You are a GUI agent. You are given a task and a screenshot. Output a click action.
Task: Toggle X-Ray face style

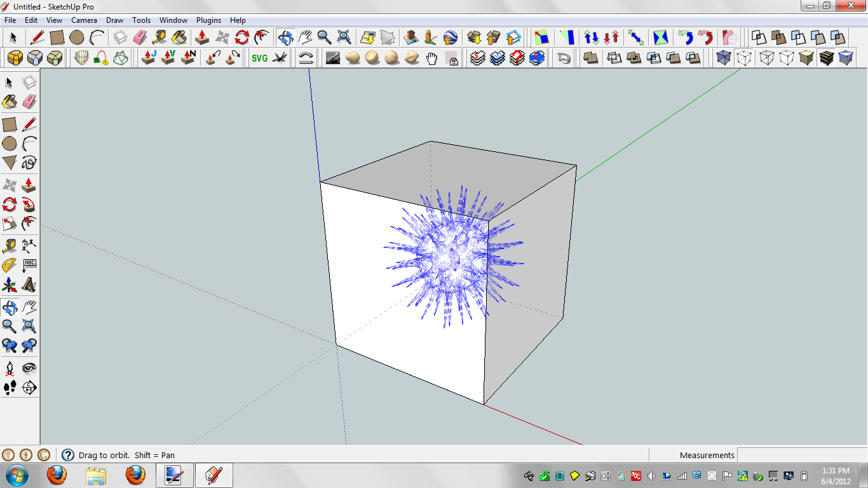point(723,58)
